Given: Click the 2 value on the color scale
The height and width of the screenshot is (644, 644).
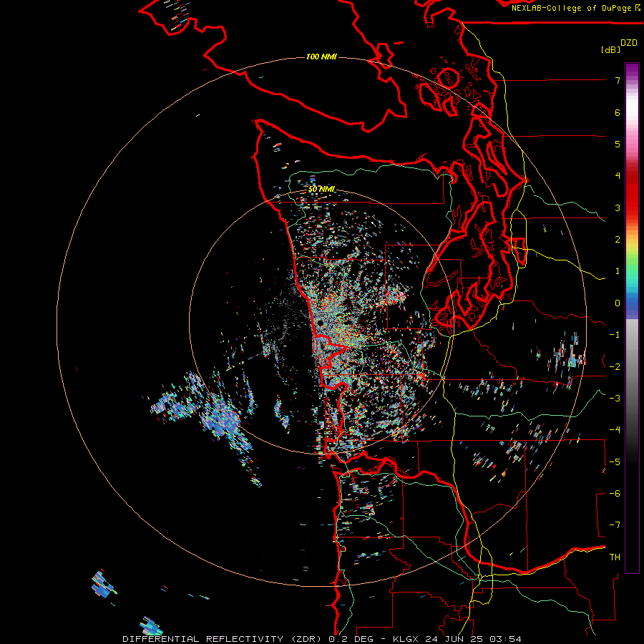Looking at the screenshot, I should (618, 240).
